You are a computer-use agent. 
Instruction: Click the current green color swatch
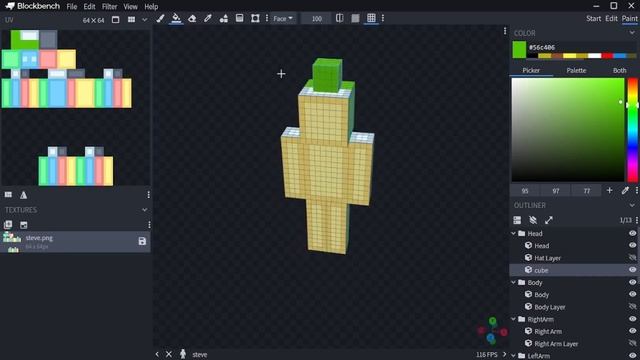pos(519,50)
